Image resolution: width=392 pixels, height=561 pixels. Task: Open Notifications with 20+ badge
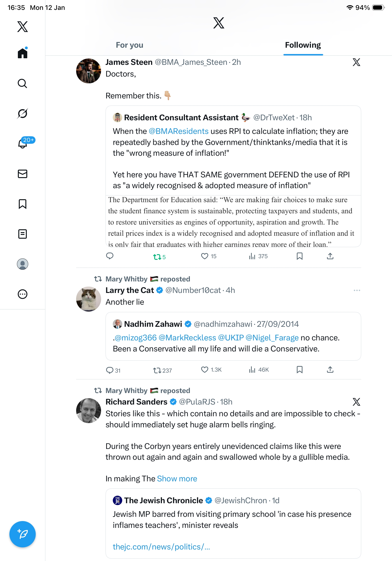tap(23, 144)
